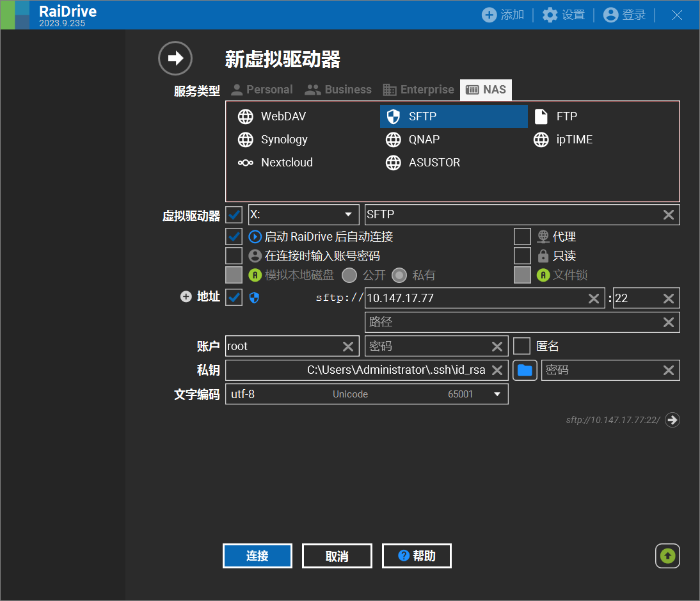Select the ipTIME service option
700x601 pixels.
(603, 140)
